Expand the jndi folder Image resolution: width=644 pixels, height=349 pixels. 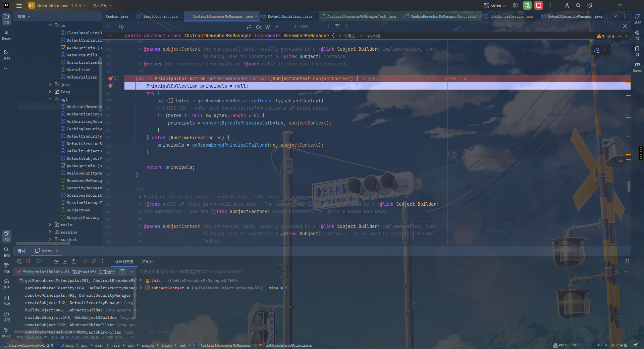click(x=50, y=84)
